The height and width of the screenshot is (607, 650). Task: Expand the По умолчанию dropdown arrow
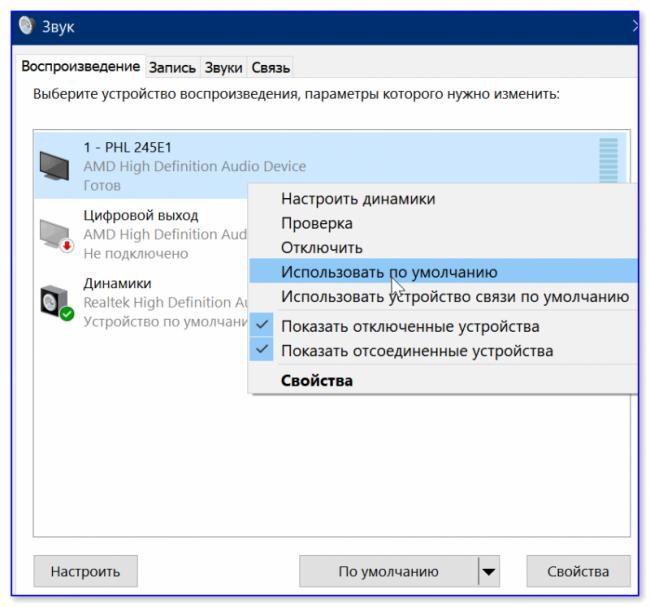coord(489,571)
